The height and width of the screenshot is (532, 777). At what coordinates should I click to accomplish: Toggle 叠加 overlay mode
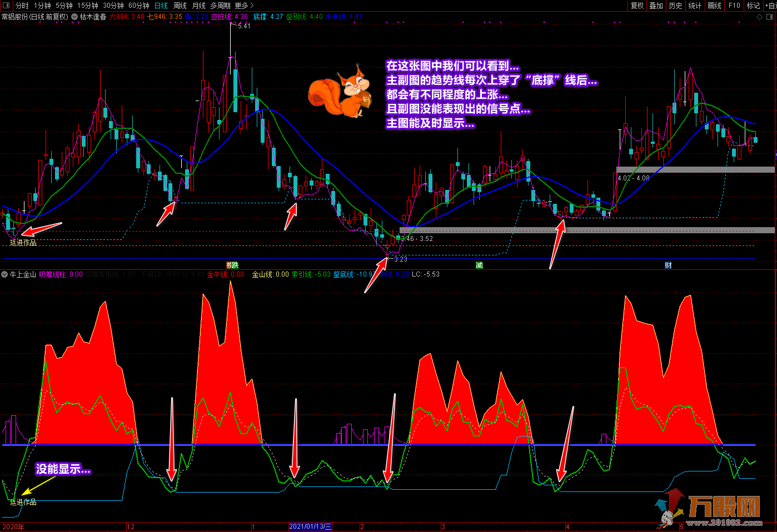pos(656,6)
